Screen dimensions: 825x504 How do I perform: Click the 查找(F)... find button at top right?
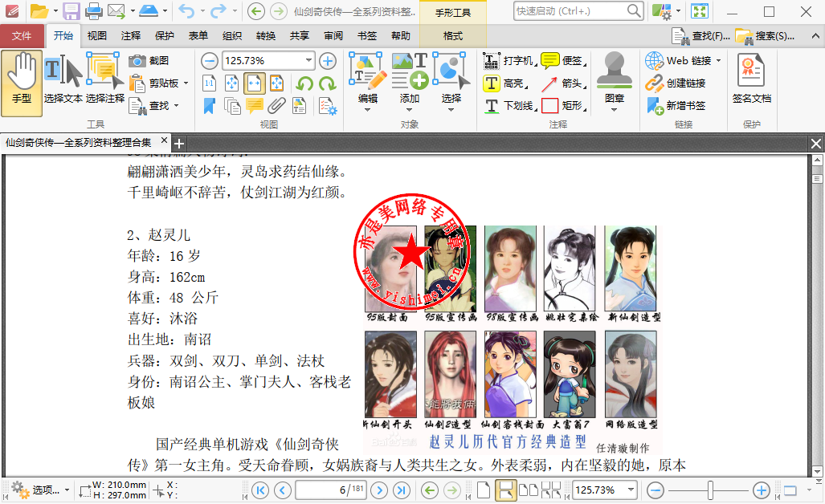[701, 36]
